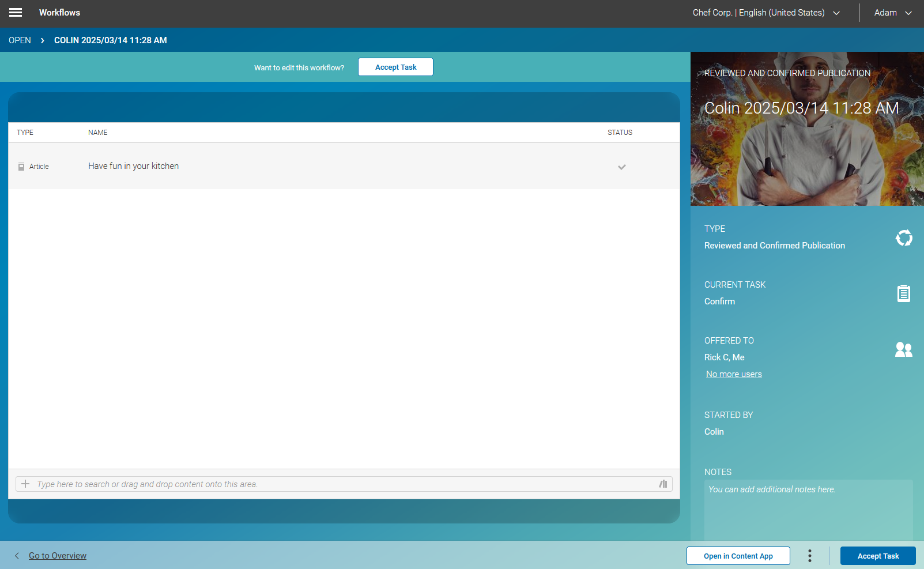This screenshot has height=569, width=924.
Task: Click the plus icon to add content
Action: click(25, 484)
